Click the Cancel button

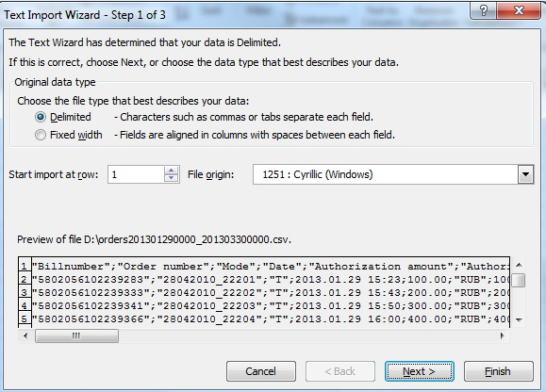tap(261, 371)
